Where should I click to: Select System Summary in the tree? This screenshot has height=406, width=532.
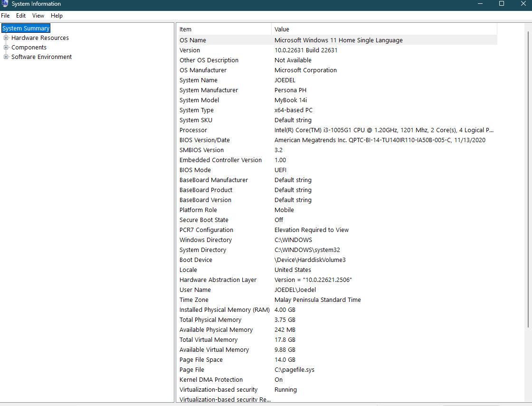[x=26, y=28]
